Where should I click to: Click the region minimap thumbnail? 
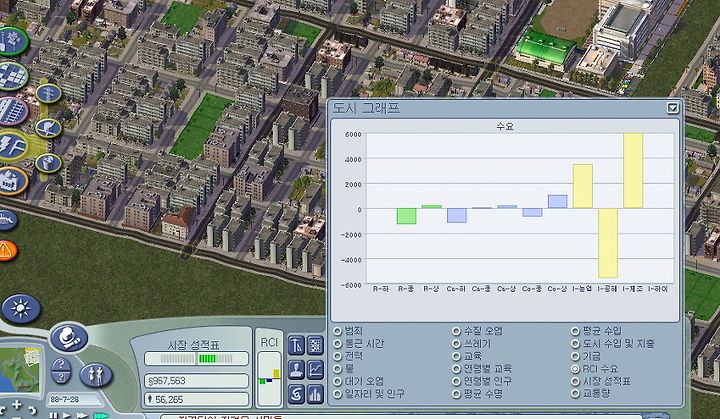(20, 369)
